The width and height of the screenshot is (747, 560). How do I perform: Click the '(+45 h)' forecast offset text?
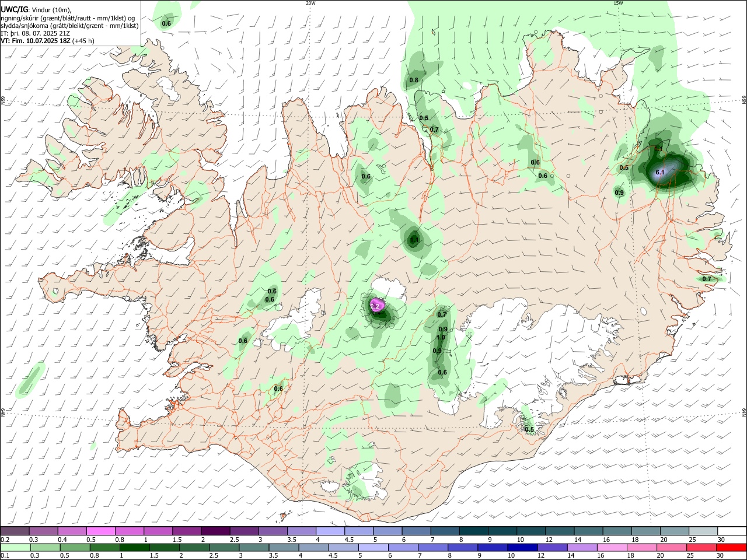coord(83,41)
